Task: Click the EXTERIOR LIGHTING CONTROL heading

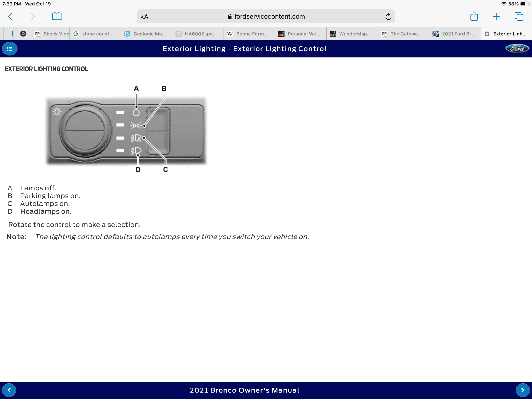Action: click(46, 69)
